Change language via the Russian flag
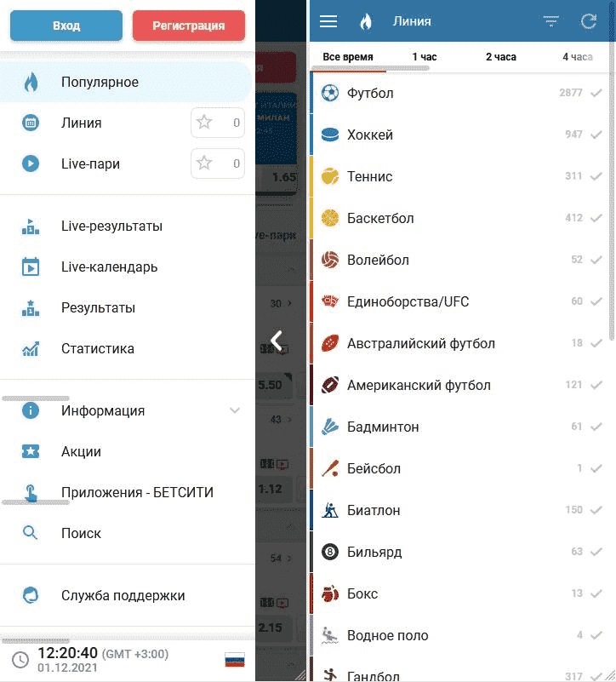The width and height of the screenshot is (616, 682). click(235, 660)
